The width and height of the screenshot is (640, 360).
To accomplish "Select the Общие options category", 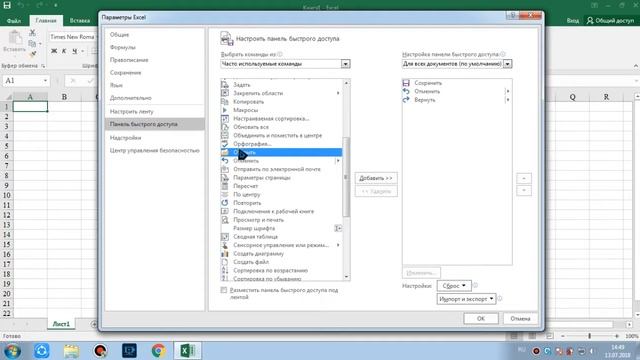I will click(x=119, y=35).
